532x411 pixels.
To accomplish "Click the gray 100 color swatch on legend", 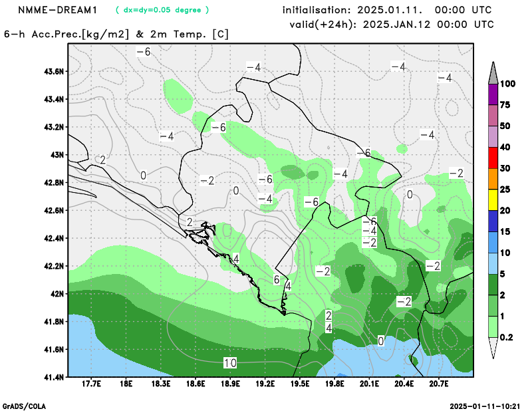I will (493, 73).
